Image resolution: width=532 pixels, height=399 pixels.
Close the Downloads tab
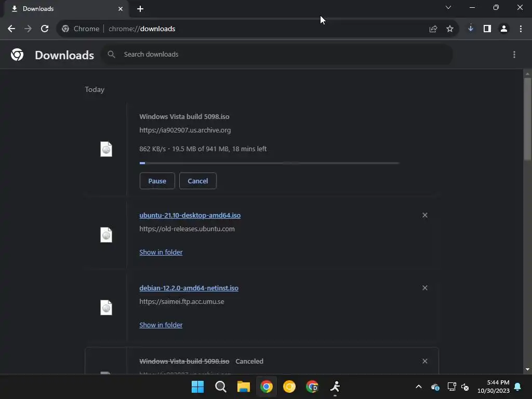tap(121, 9)
